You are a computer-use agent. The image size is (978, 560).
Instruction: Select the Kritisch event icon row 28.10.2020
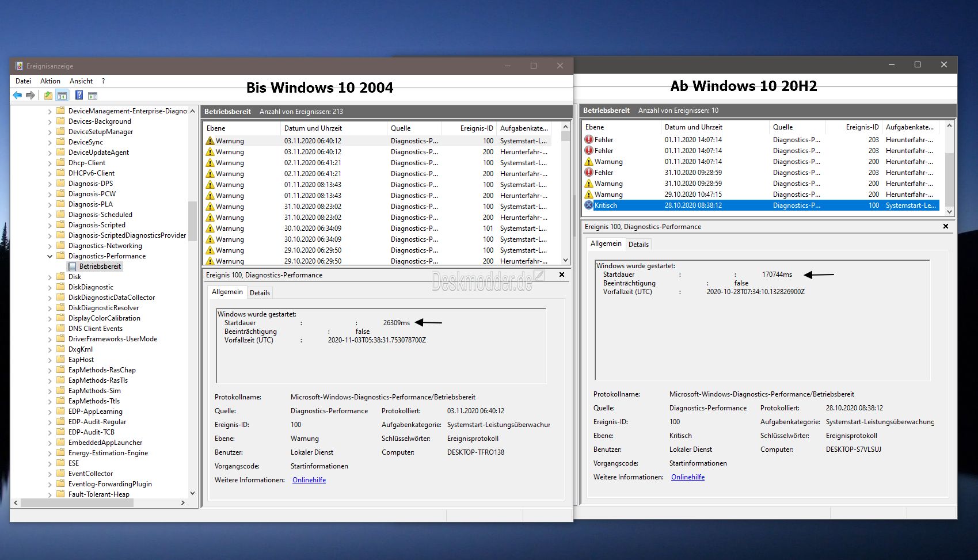[588, 205]
